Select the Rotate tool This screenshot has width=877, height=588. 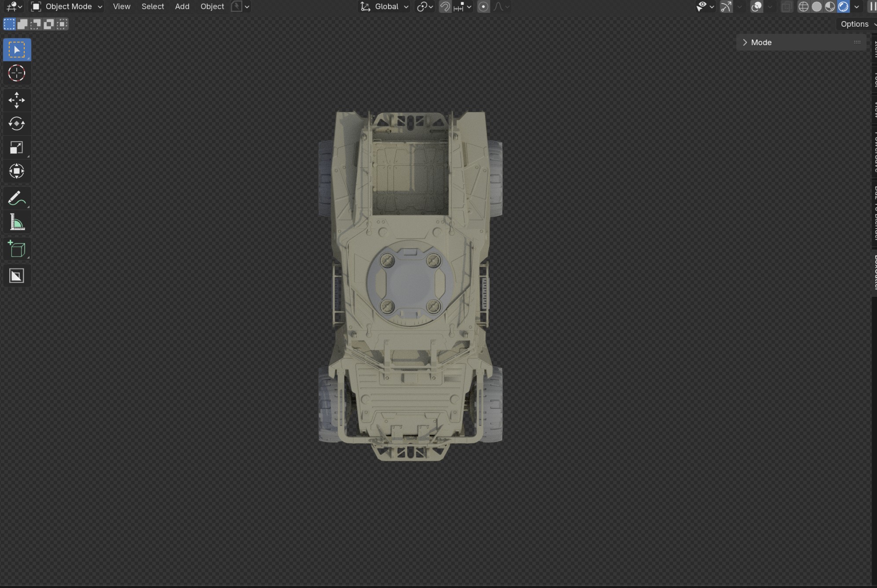(17, 124)
